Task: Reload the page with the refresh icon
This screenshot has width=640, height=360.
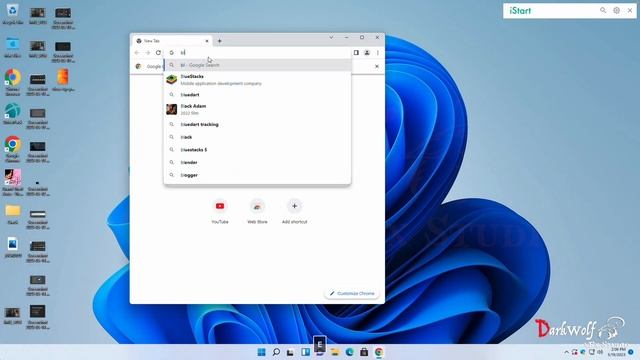Action: (158, 53)
